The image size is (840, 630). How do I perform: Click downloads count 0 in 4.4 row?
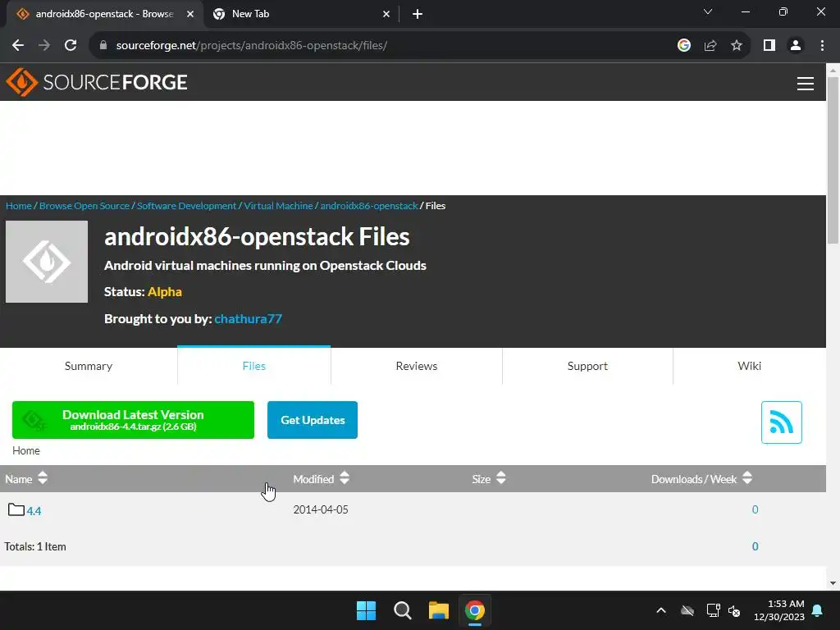[755, 509]
